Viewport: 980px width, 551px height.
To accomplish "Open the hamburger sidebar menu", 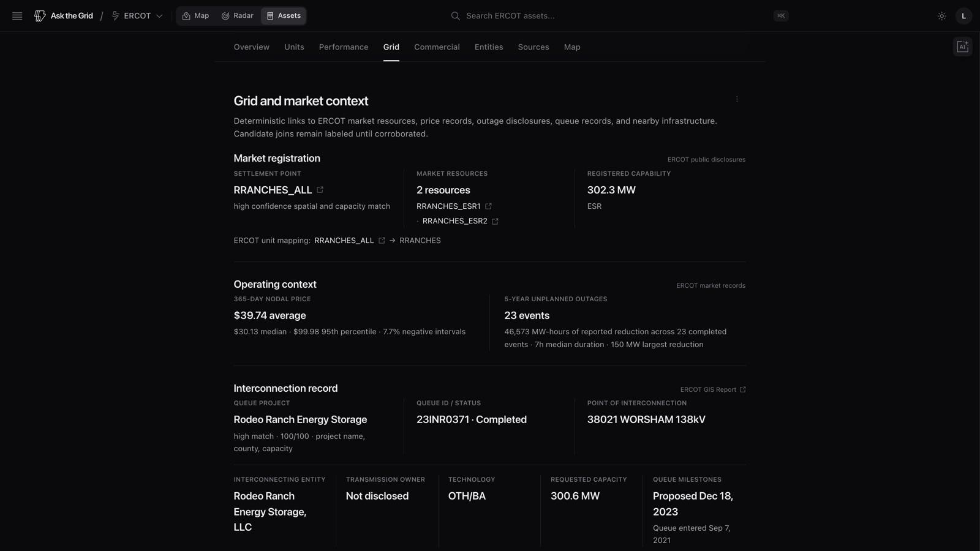I will pos(17,16).
